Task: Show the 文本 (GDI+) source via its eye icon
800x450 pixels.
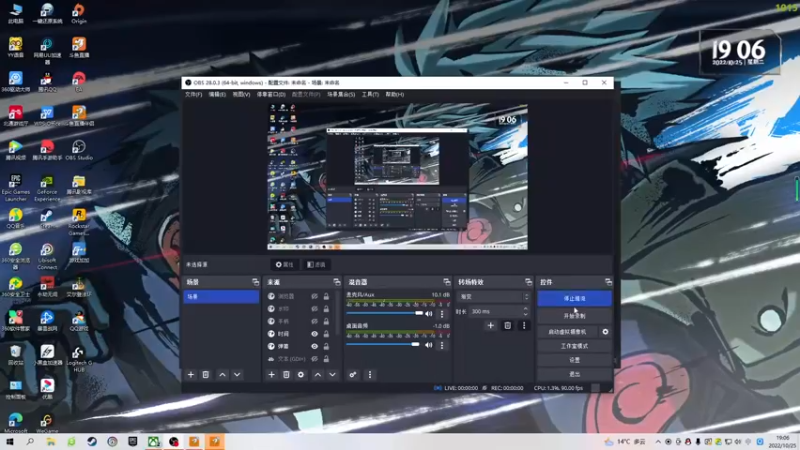Action: 314,359
